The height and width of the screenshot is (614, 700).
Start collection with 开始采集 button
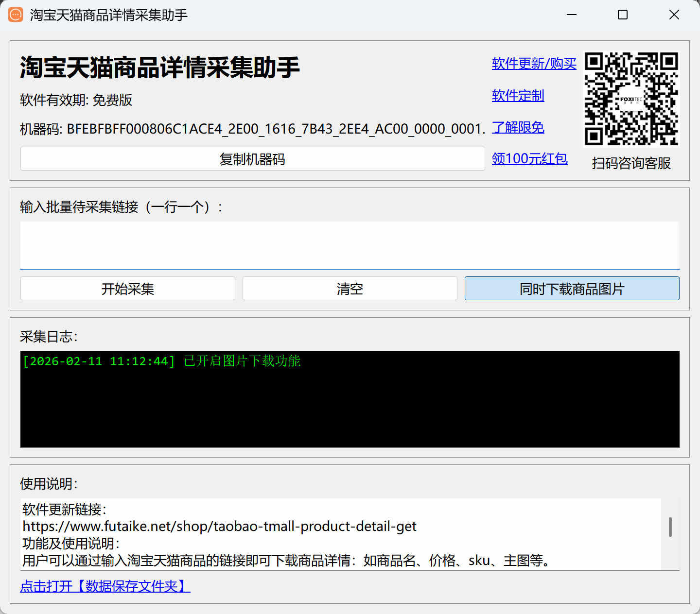point(127,289)
